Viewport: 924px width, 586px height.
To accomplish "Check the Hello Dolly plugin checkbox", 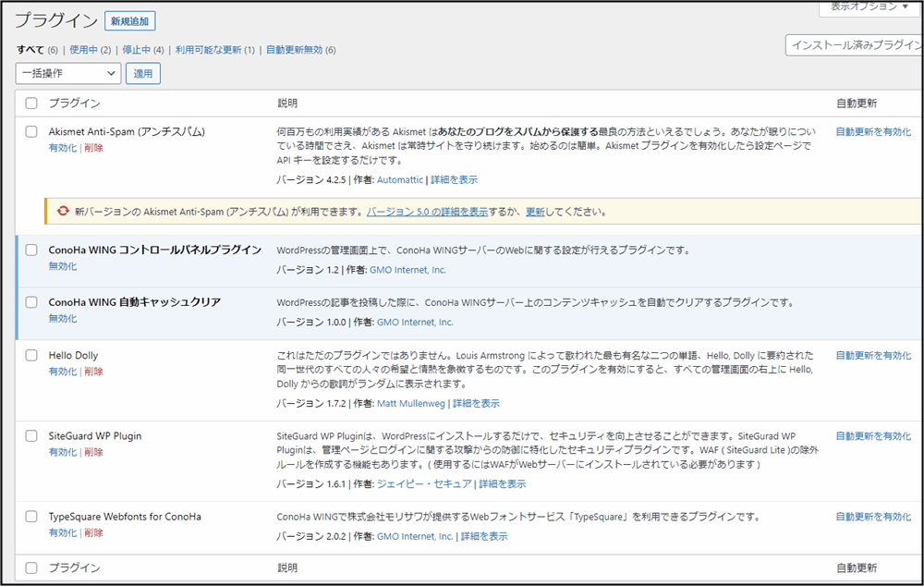I will click(31, 355).
